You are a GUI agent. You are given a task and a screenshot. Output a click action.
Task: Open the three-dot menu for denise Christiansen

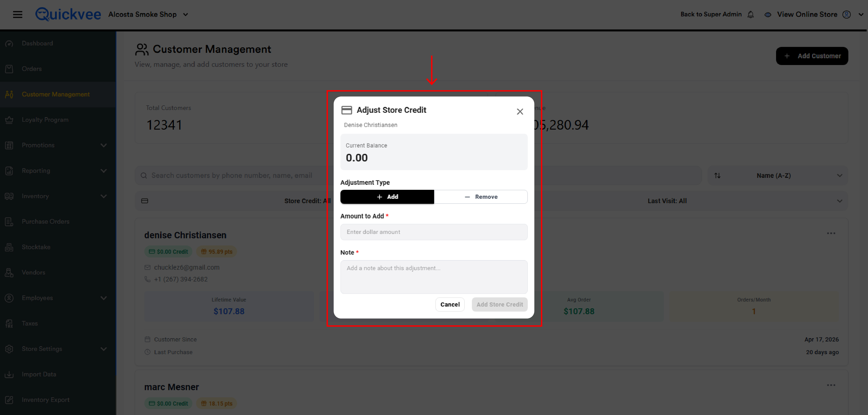coord(831,233)
